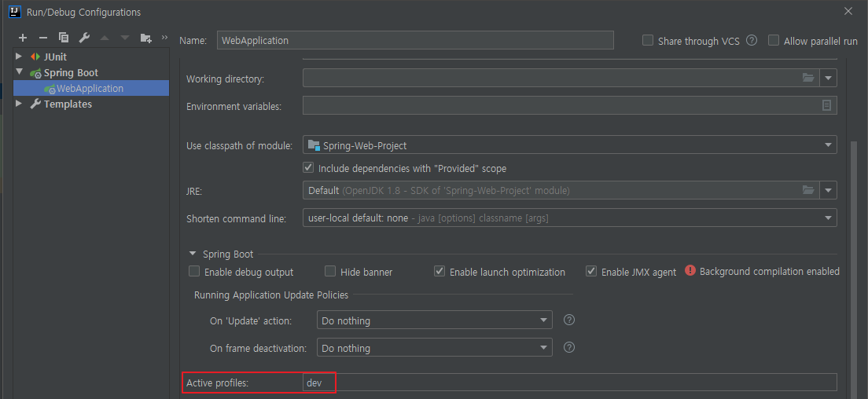Click the Active profiles field
Image resolution: width=868 pixels, height=399 pixels.
pyautogui.click(x=569, y=382)
